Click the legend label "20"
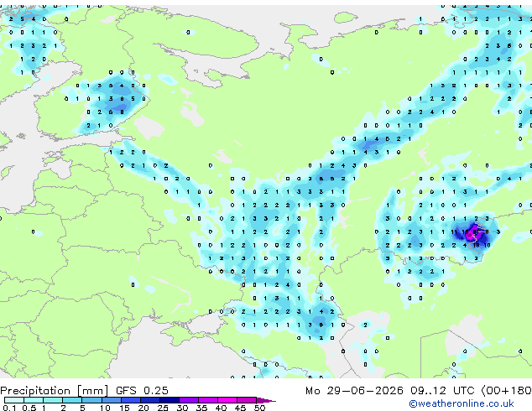This screenshot has height=411, width=532. coord(143,408)
